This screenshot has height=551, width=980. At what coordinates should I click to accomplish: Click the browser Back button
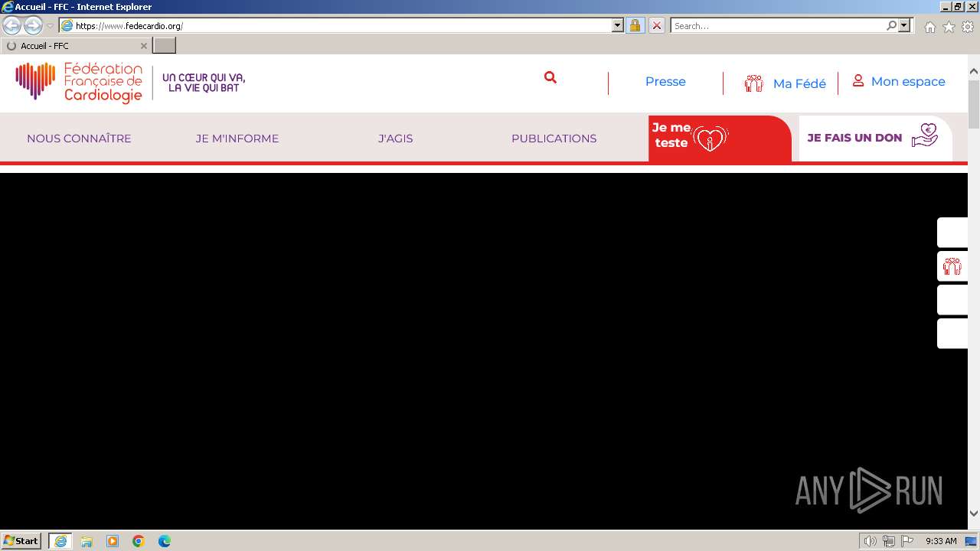coord(11,25)
